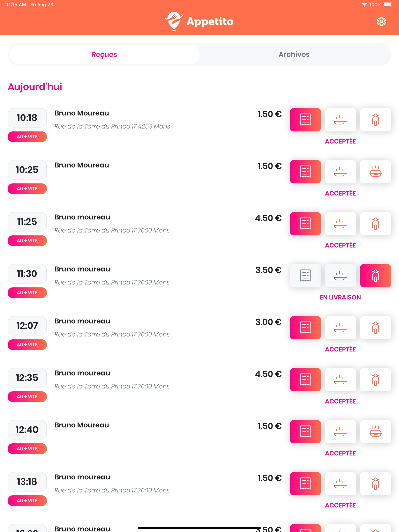399x532 pixels.
Task: Mark the 10:18 order as cooking
Action: [x=340, y=120]
